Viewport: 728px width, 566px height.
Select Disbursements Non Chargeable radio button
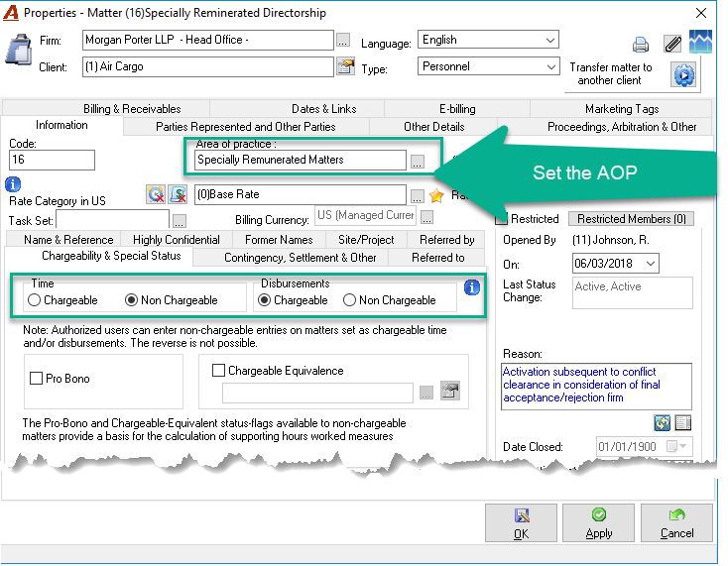click(x=349, y=300)
